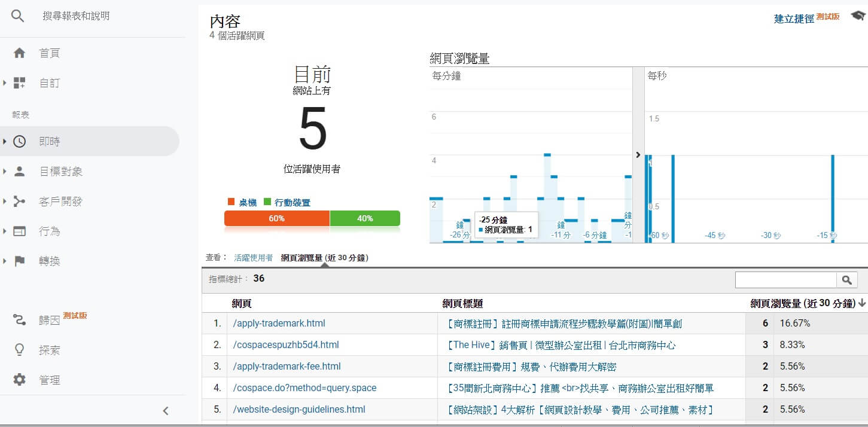
Task: Switch to 活躍使用者 view
Action: (253, 258)
